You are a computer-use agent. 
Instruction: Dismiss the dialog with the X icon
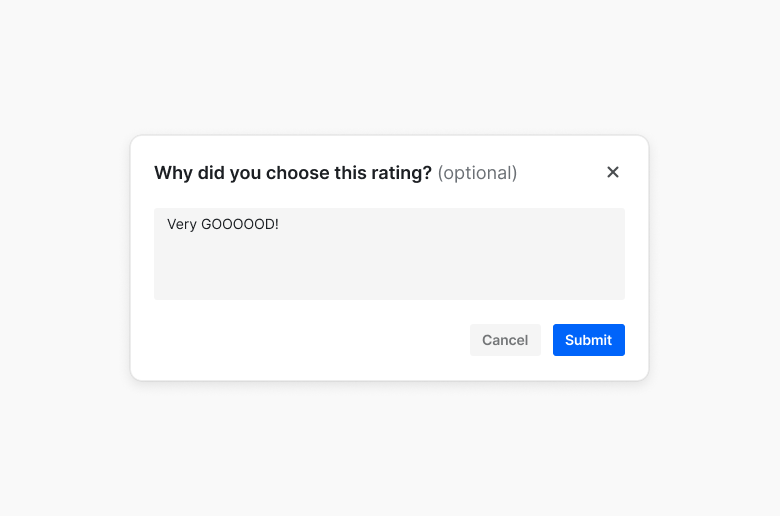tap(613, 172)
